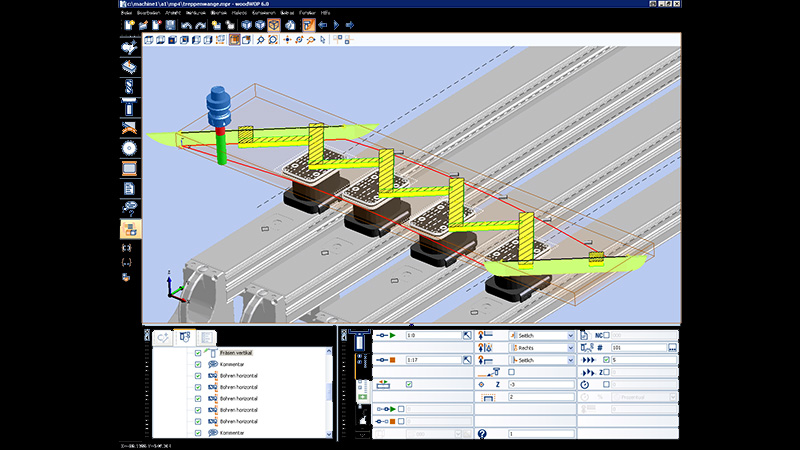This screenshot has width=800, height=450.
Task: Open the Bearbeiten menu
Action: (148, 13)
